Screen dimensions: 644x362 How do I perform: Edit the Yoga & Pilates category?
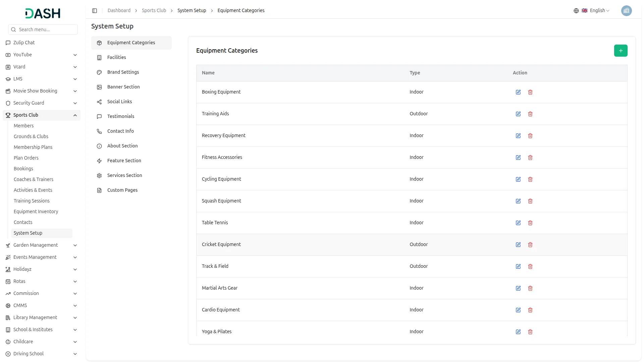[x=518, y=332]
